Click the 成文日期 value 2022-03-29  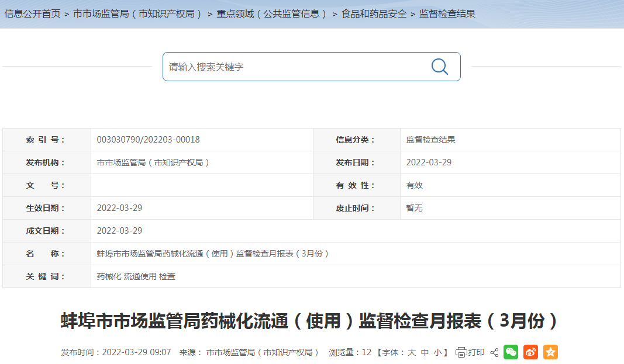point(119,231)
